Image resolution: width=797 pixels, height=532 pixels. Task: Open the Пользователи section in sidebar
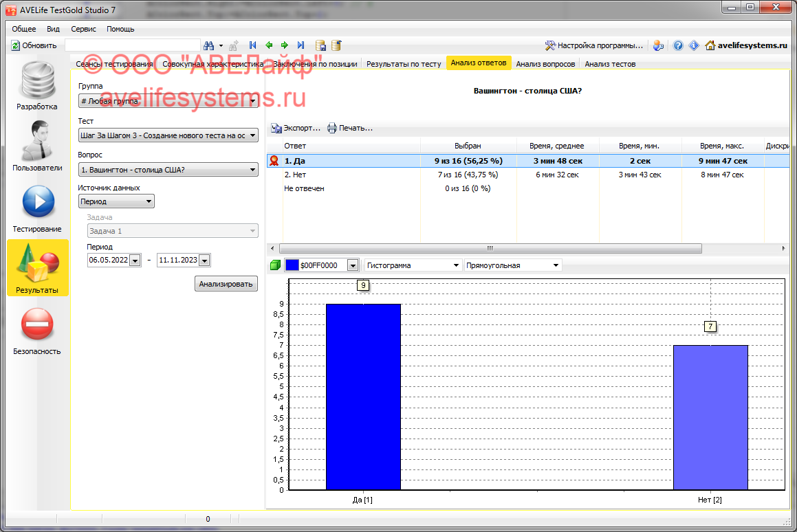(x=37, y=147)
